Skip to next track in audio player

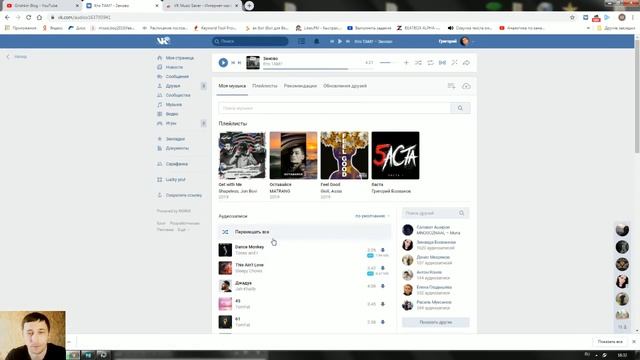239,63
